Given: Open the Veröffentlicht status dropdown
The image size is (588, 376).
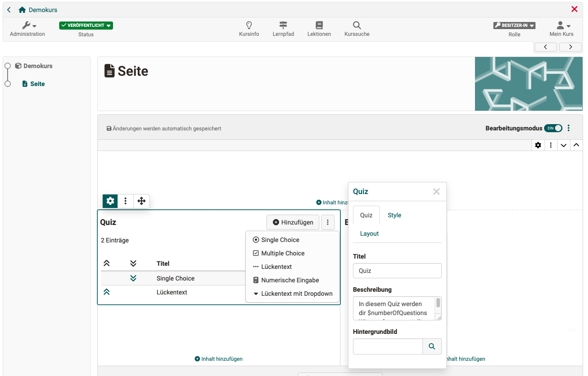Looking at the screenshot, I should coord(86,26).
